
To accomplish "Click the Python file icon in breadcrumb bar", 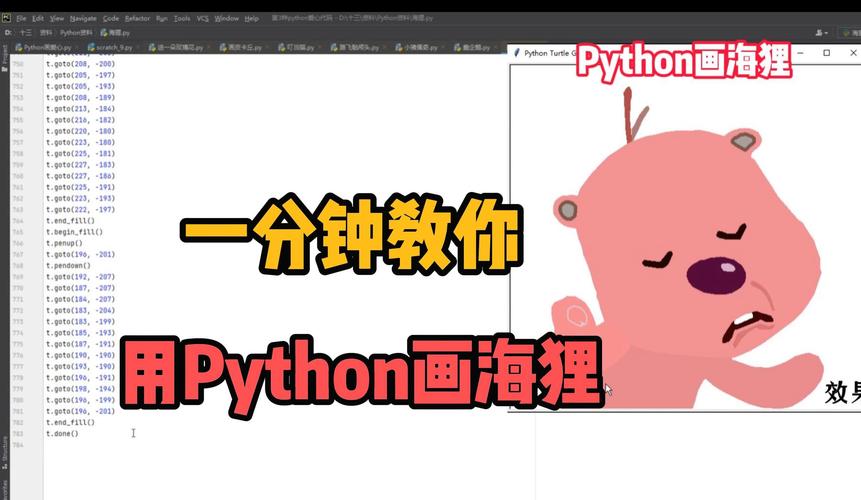I will (104, 33).
